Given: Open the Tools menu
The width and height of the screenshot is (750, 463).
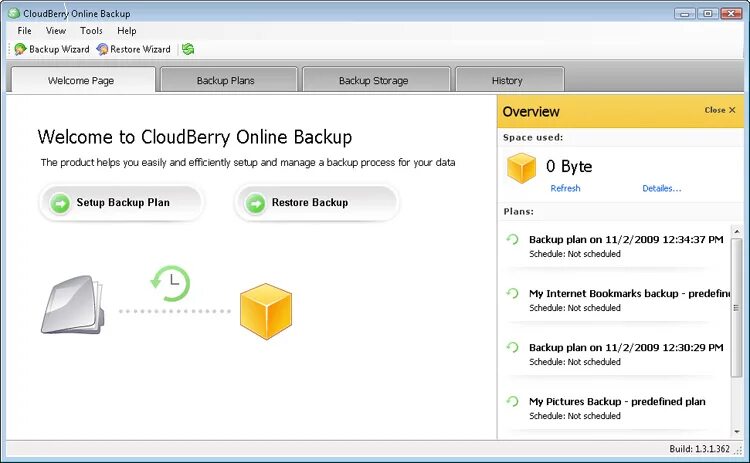Looking at the screenshot, I should [91, 31].
